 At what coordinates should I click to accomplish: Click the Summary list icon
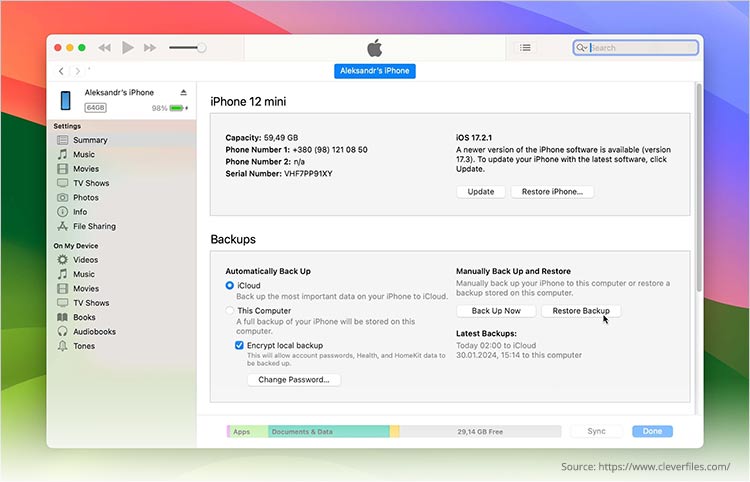coord(62,140)
